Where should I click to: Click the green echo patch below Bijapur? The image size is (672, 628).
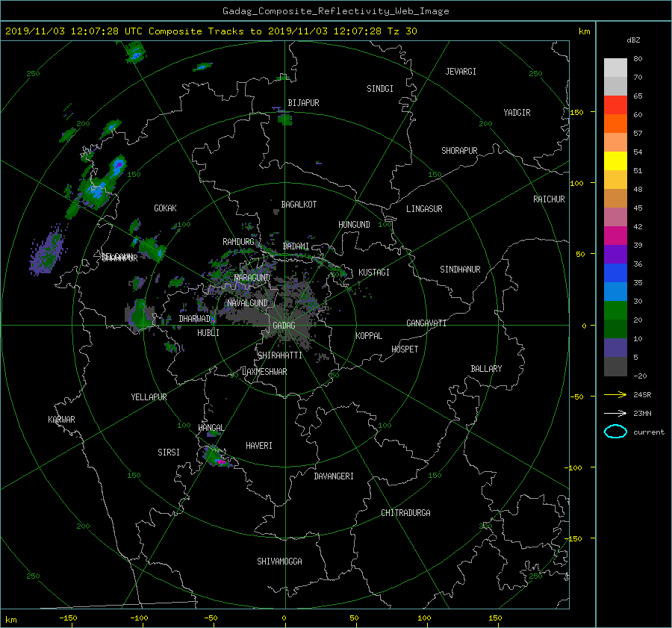[x=284, y=118]
